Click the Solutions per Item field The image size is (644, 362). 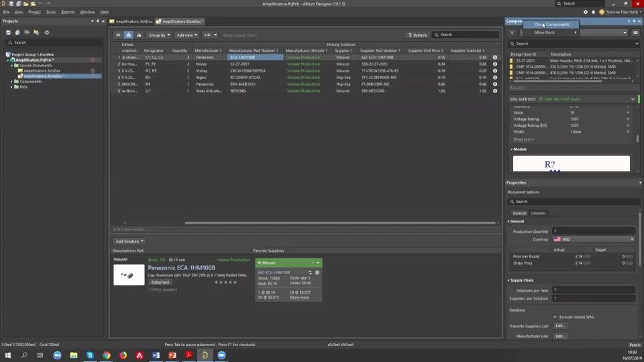click(x=594, y=290)
